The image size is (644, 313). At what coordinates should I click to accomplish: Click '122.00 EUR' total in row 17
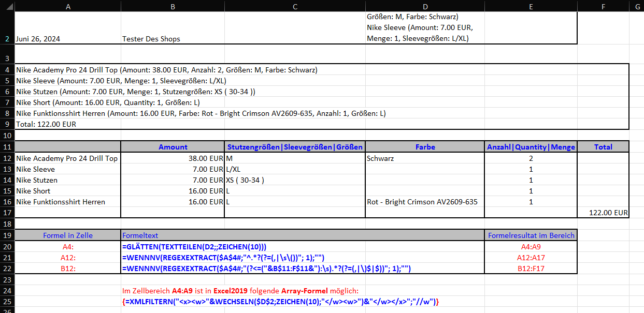tap(603, 213)
